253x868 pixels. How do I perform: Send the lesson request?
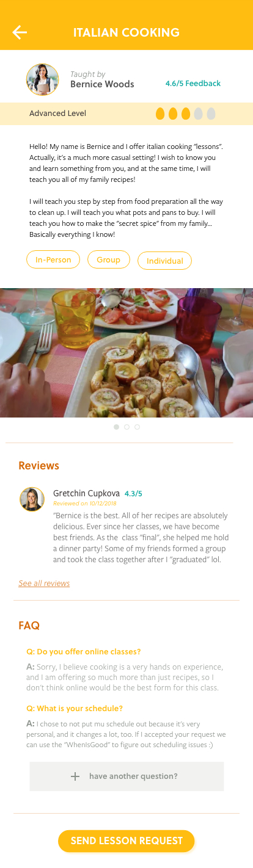127,841
